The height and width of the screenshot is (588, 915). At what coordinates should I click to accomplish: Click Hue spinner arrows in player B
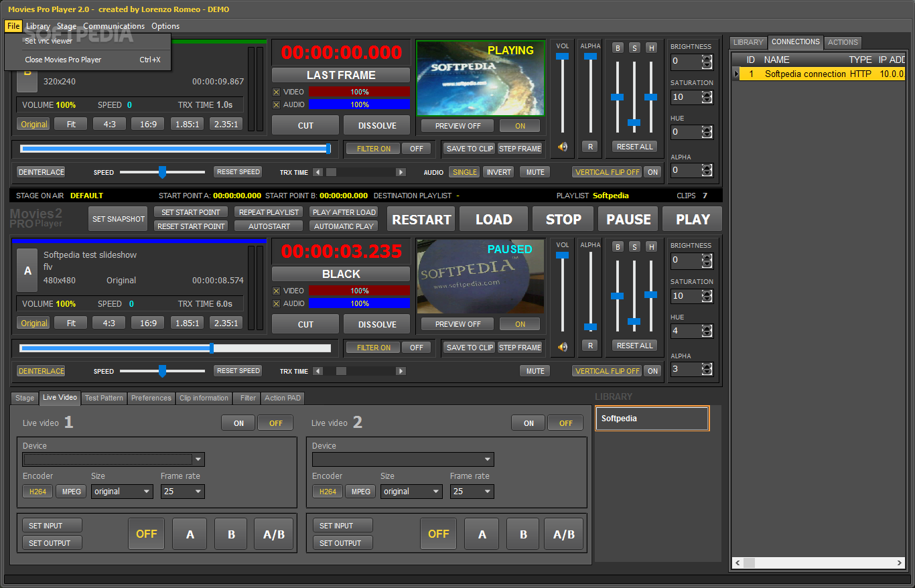tap(706, 132)
